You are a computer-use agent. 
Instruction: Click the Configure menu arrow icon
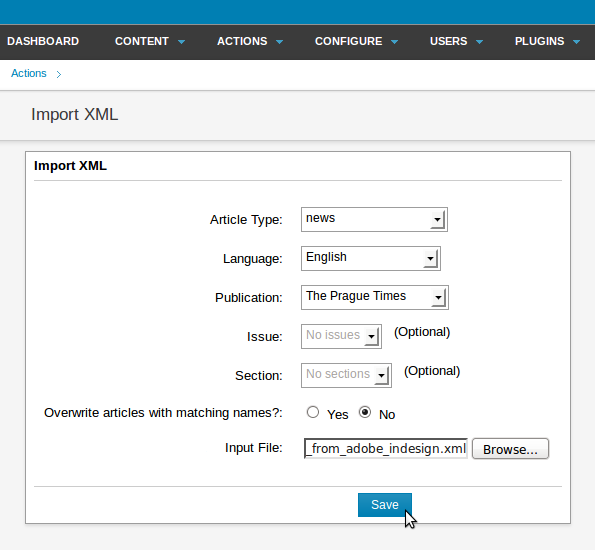click(395, 42)
